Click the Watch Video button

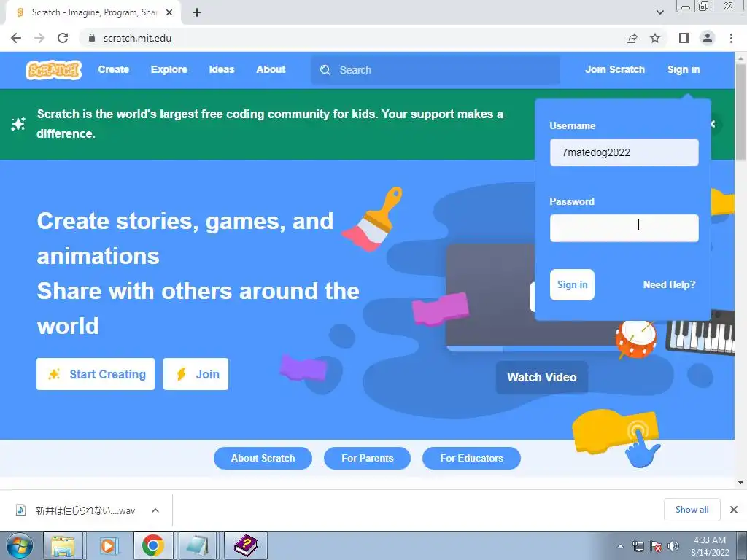tap(542, 377)
